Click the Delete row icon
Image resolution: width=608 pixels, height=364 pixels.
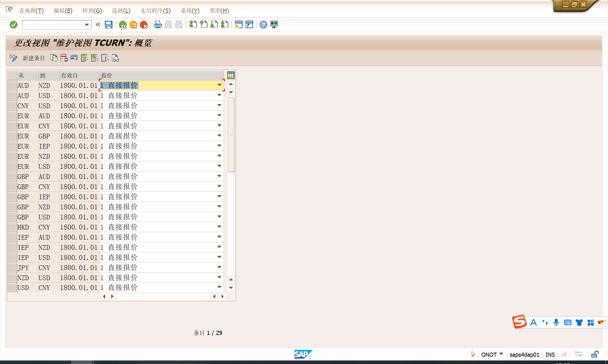click(x=64, y=58)
